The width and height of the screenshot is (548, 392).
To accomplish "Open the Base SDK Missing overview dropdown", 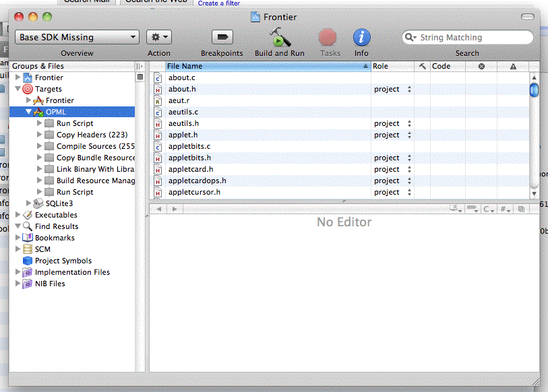I will point(77,37).
